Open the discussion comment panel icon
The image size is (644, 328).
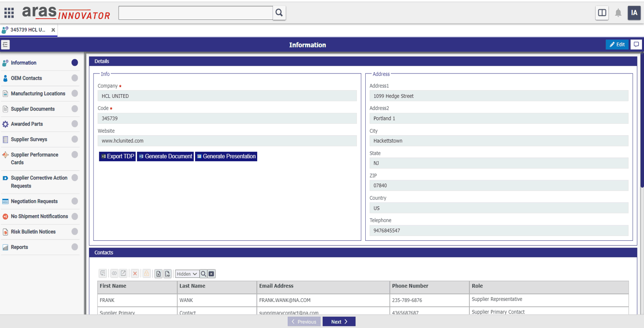636,45
